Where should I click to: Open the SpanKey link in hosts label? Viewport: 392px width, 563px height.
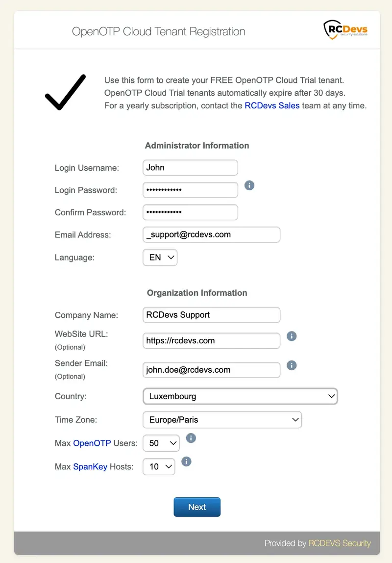click(90, 467)
